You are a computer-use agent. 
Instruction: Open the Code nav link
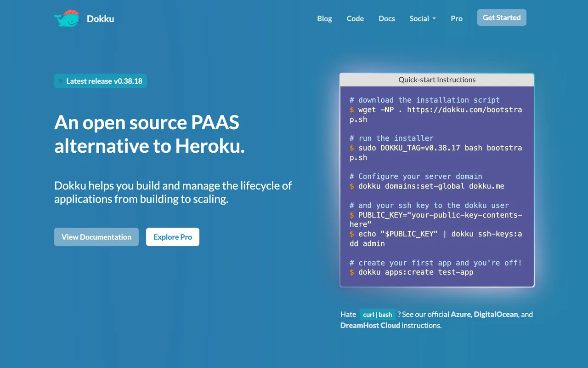[355, 18]
